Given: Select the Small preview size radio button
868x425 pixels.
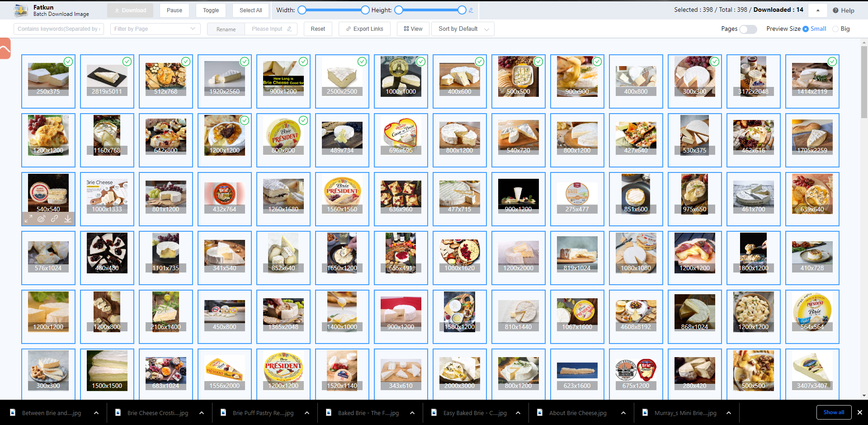Looking at the screenshot, I should (x=806, y=29).
